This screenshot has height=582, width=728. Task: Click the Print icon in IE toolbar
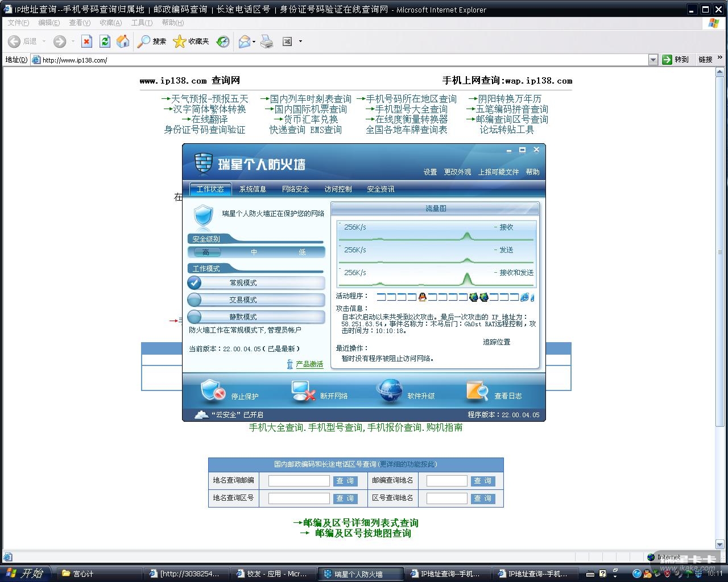point(267,41)
